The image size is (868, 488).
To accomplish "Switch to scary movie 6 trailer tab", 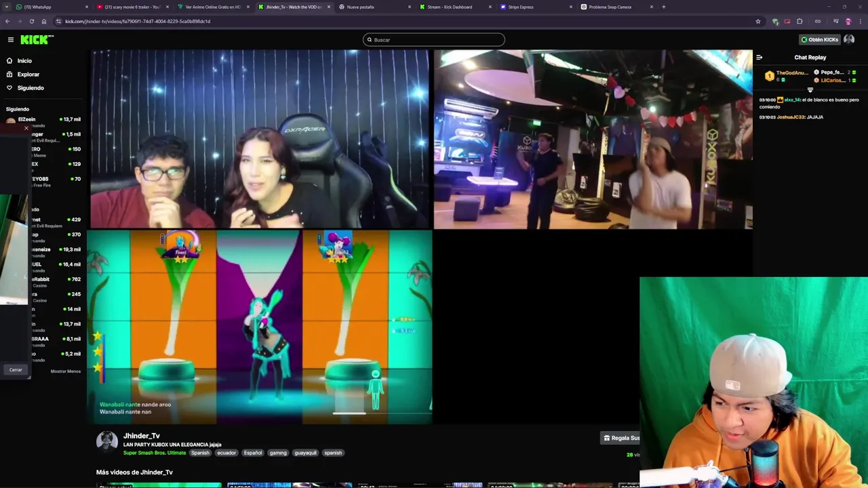I will coord(132,7).
